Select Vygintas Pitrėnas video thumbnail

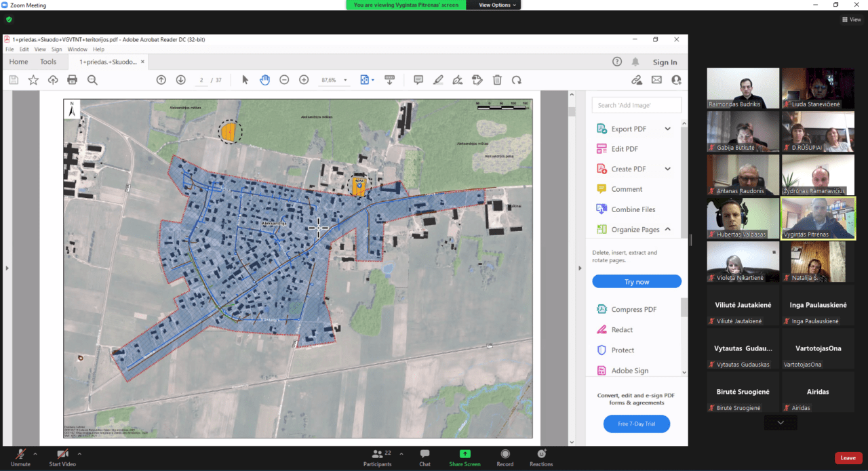[818, 218]
